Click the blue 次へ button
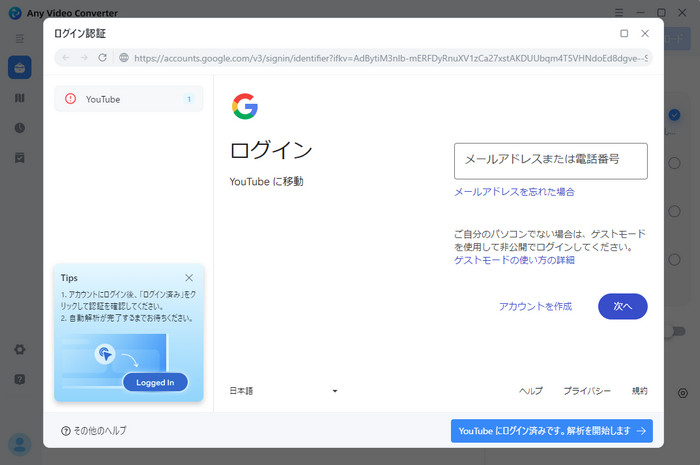Screen dimensions: 700x465 (x=622, y=306)
